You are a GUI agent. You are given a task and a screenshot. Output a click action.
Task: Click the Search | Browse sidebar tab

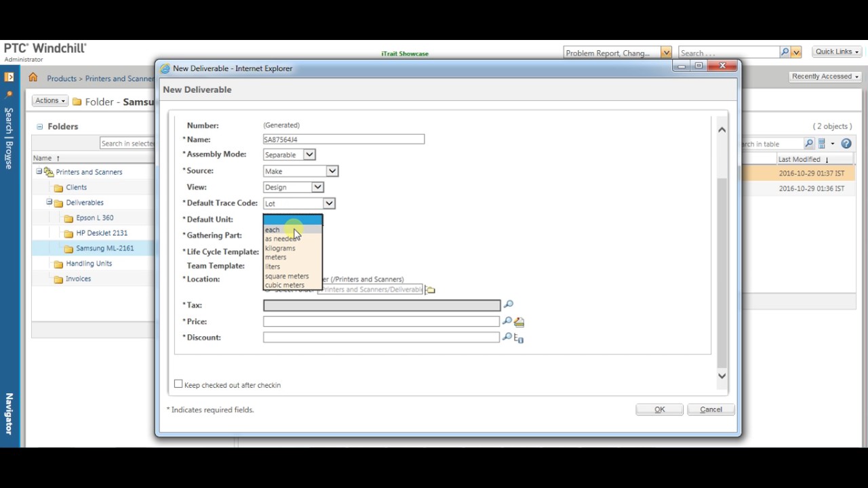click(x=9, y=138)
